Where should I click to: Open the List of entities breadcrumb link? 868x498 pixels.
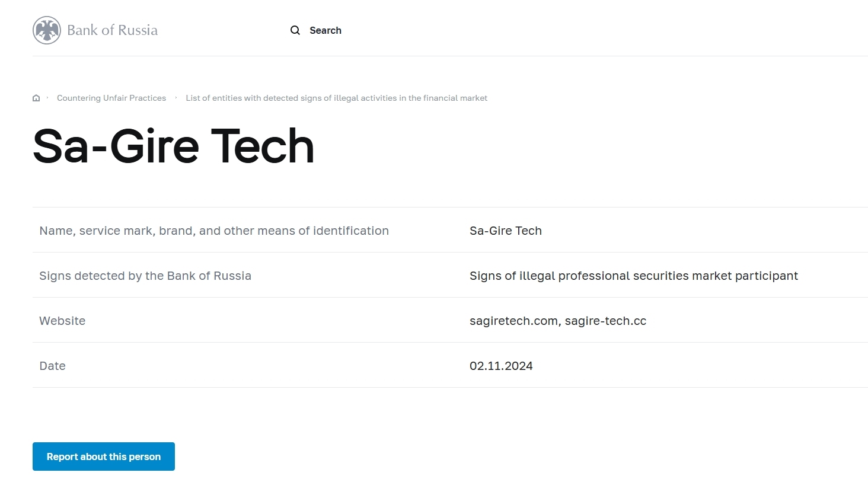(x=336, y=98)
